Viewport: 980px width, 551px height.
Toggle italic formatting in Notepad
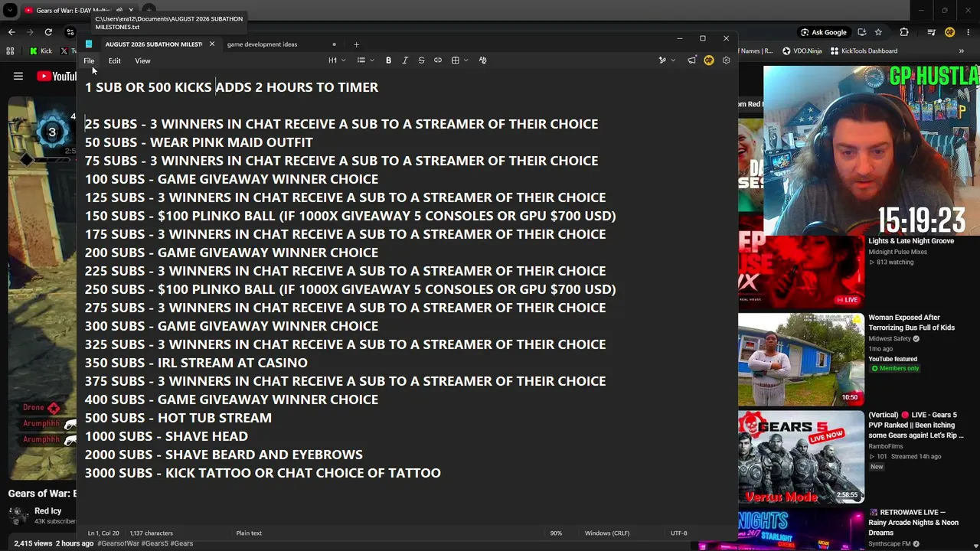[405, 60]
